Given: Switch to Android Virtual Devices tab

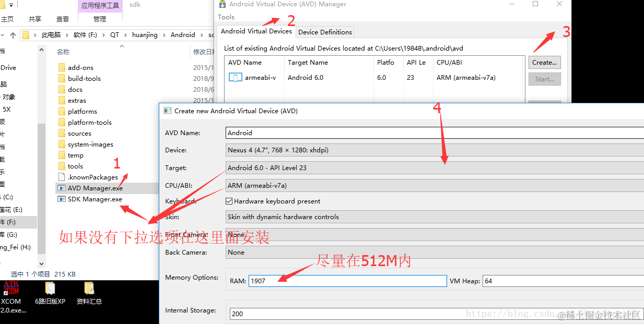Looking at the screenshot, I should coord(256,31).
